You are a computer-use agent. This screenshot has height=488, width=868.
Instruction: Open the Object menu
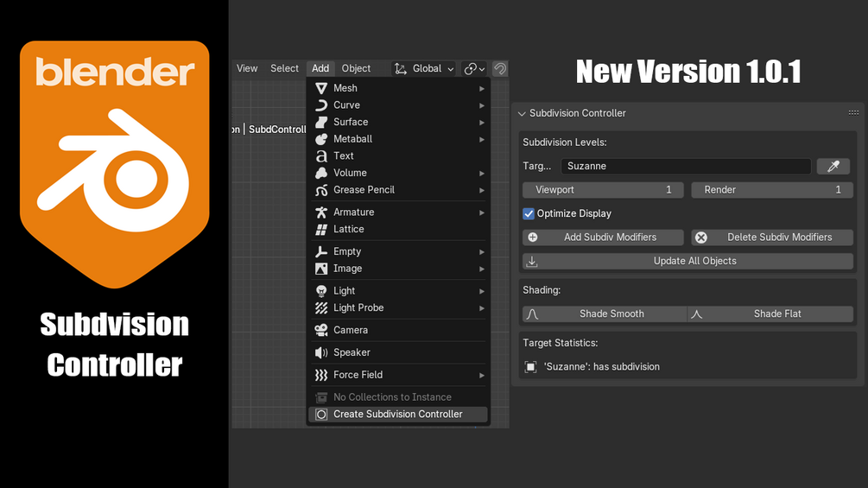[x=356, y=68]
